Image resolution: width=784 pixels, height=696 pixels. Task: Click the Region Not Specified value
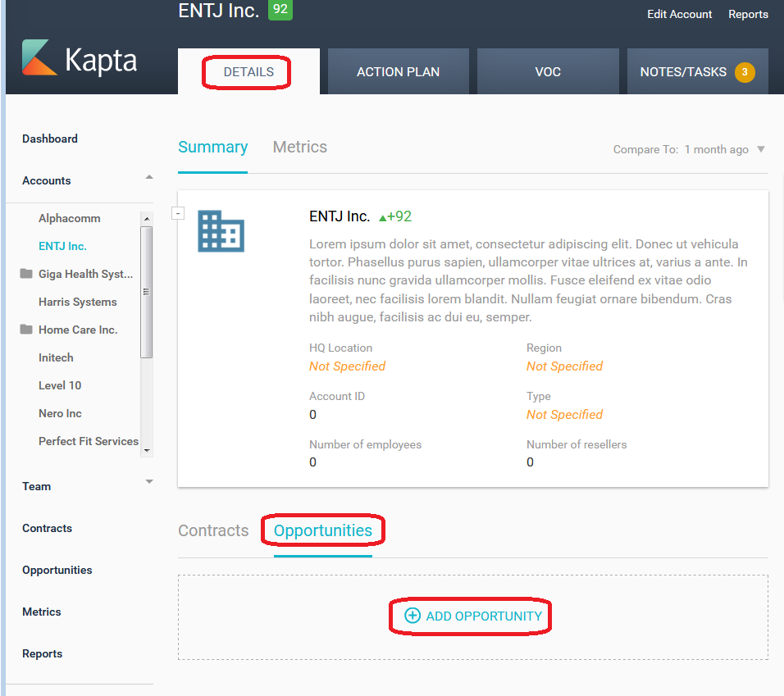564,366
